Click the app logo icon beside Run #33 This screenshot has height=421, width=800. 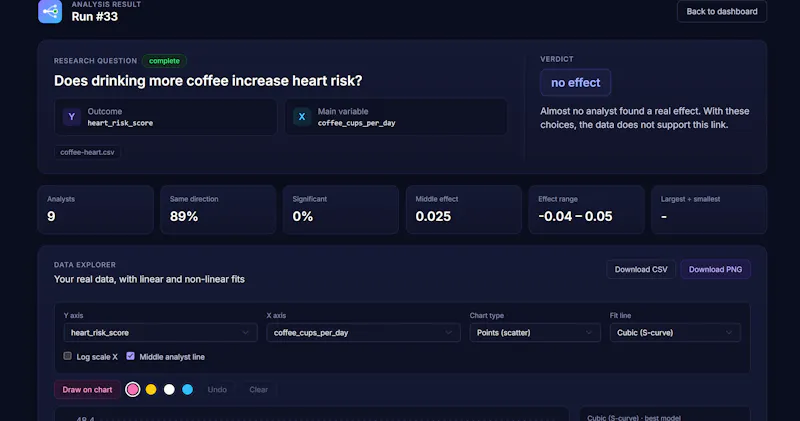pyautogui.click(x=50, y=11)
